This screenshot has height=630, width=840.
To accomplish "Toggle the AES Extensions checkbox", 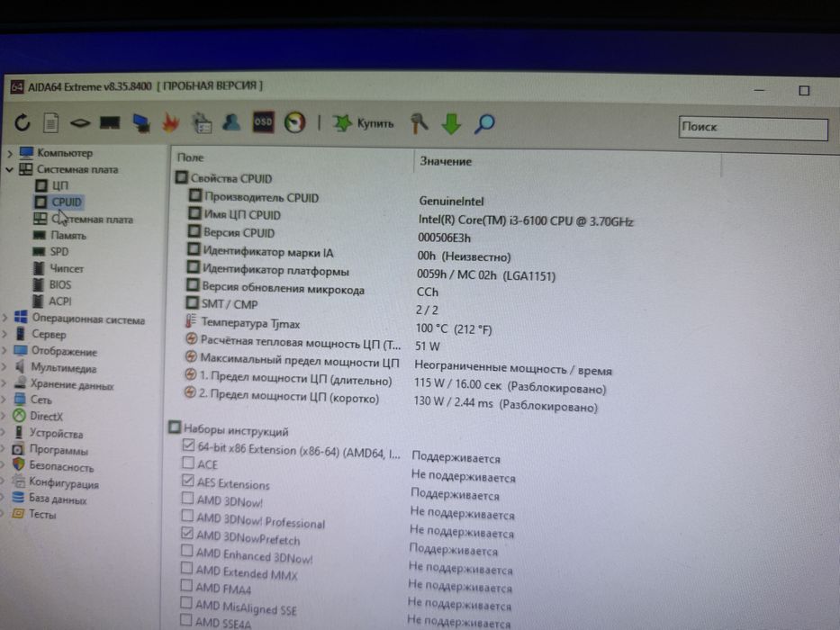I will click(187, 480).
